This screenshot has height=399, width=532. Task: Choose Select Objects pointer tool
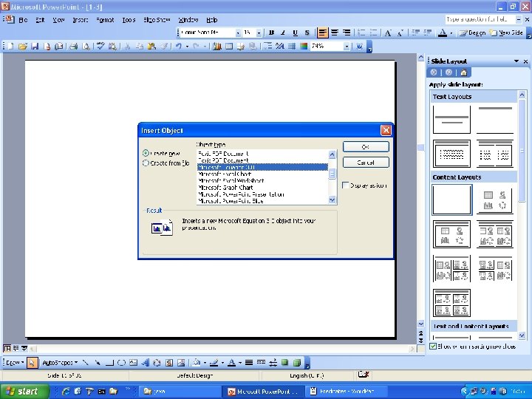coord(32,363)
